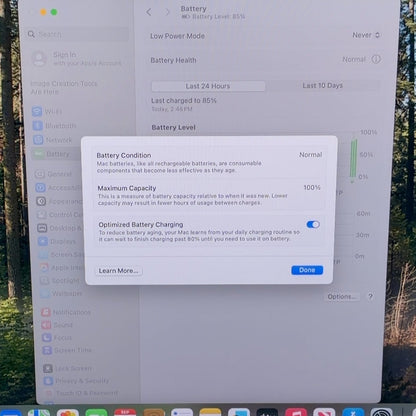This screenshot has height=416, width=416.
Task: Select the Last 24 Hours tab
Action: (x=208, y=86)
